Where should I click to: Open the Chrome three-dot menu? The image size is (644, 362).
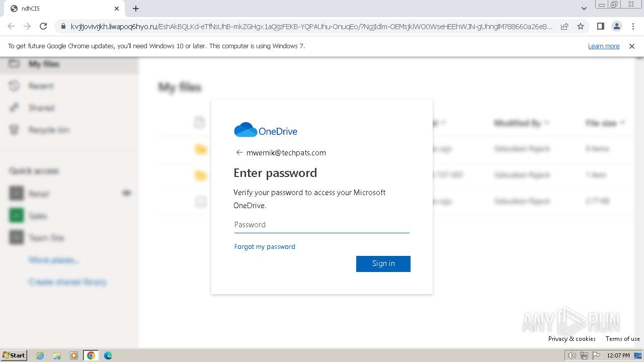(x=633, y=26)
